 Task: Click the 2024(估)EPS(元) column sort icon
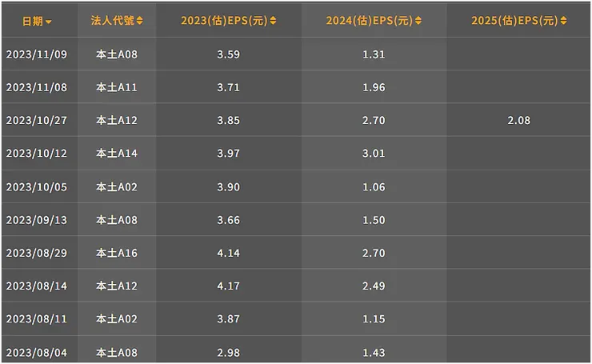(x=418, y=22)
